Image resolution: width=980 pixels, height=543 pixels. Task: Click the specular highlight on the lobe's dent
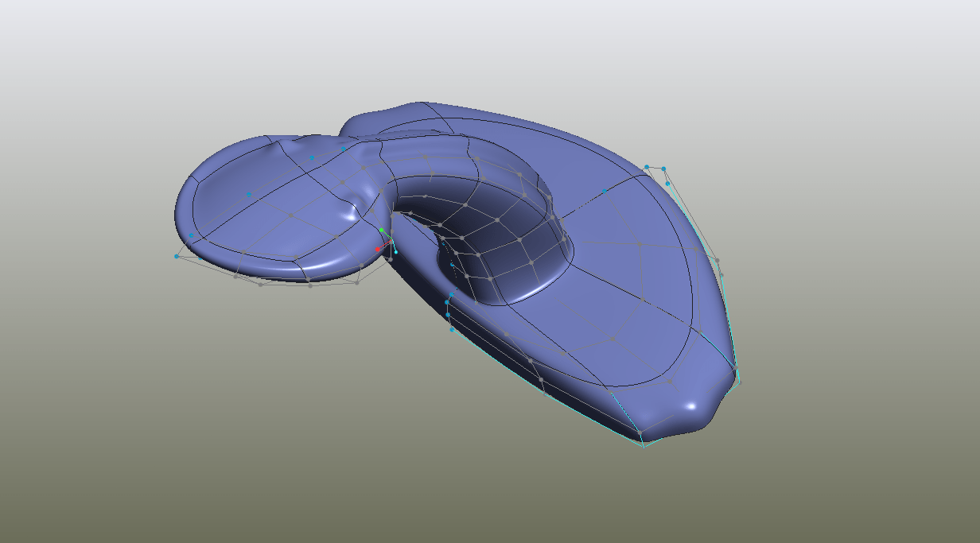(350, 215)
